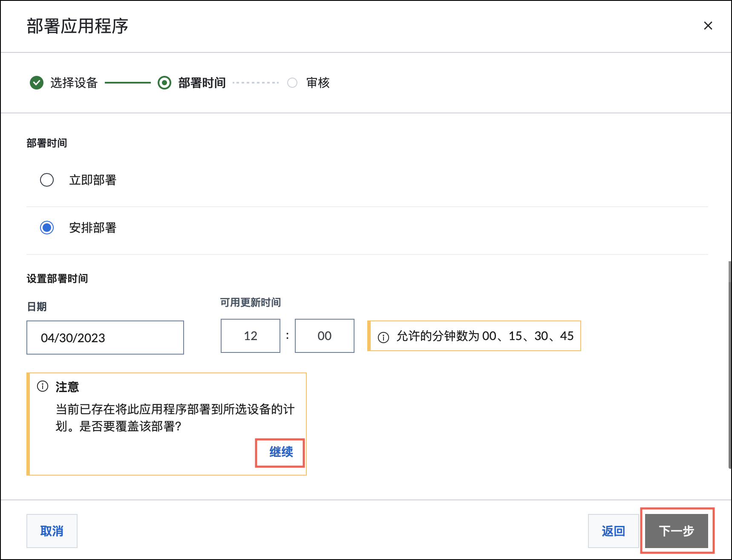Click the 设置部署时间 heading
The height and width of the screenshot is (560, 732).
pos(58,279)
